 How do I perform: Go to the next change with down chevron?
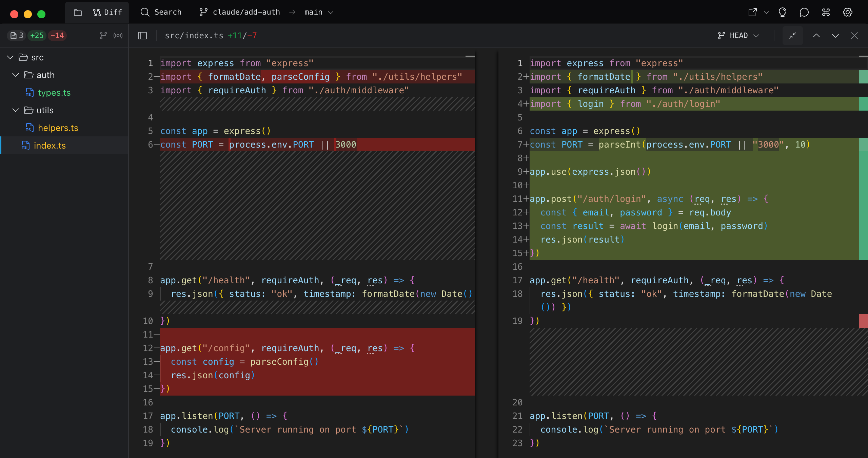click(x=835, y=36)
